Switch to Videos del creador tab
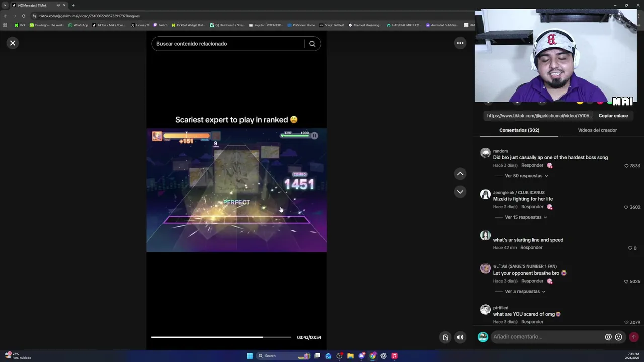Screen dimensions: 644x362 point(597,130)
